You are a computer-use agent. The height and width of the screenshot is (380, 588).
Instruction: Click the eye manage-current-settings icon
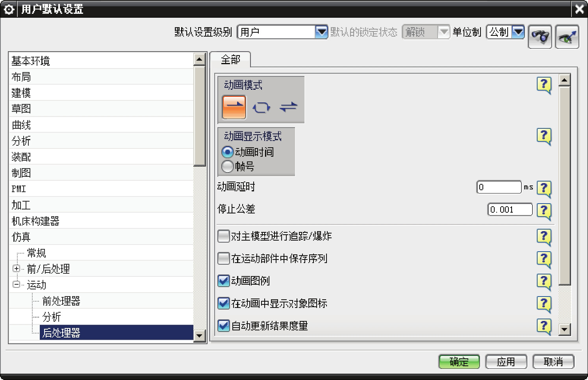click(567, 37)
